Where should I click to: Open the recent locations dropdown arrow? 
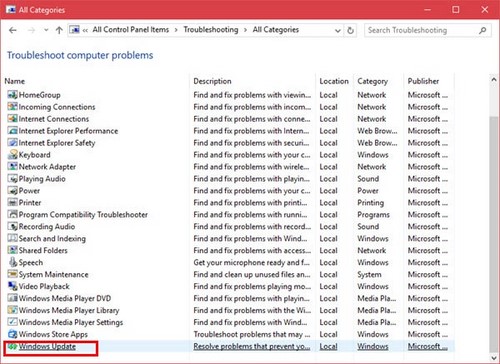46,30
